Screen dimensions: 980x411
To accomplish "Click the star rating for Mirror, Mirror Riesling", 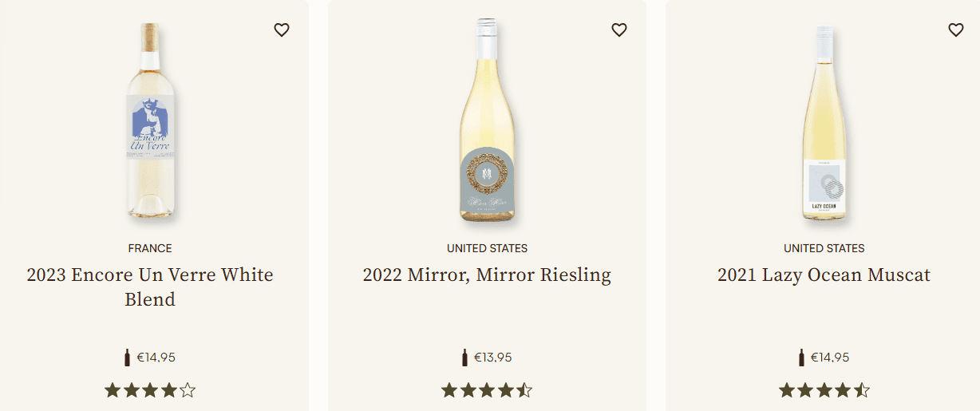I will (x=487, y=390).
